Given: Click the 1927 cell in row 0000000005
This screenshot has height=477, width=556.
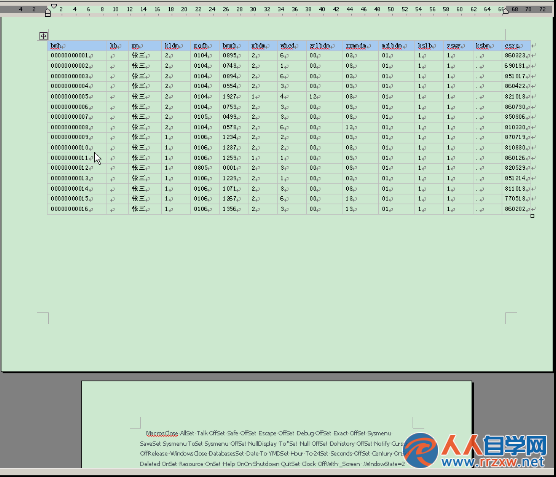Looking at the screenshot, I should point(234,96).
